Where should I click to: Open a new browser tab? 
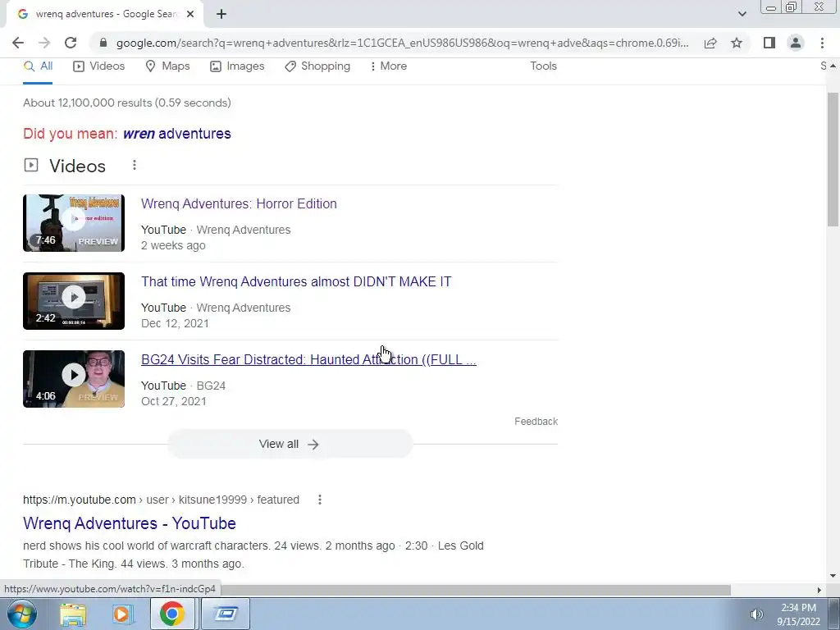click(221, 15)
